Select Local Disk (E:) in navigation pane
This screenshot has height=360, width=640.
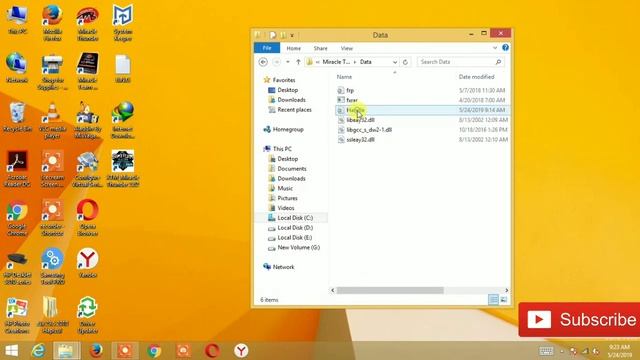(295, 237)
